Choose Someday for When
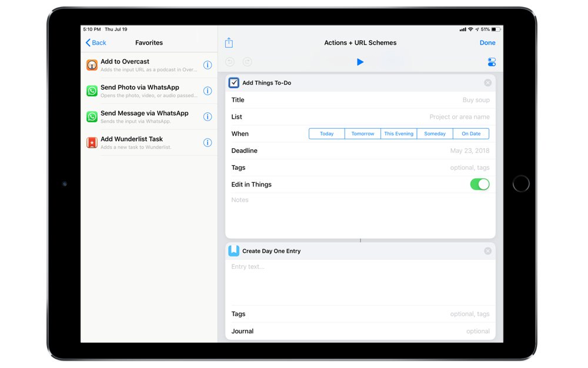 point(435,134)
